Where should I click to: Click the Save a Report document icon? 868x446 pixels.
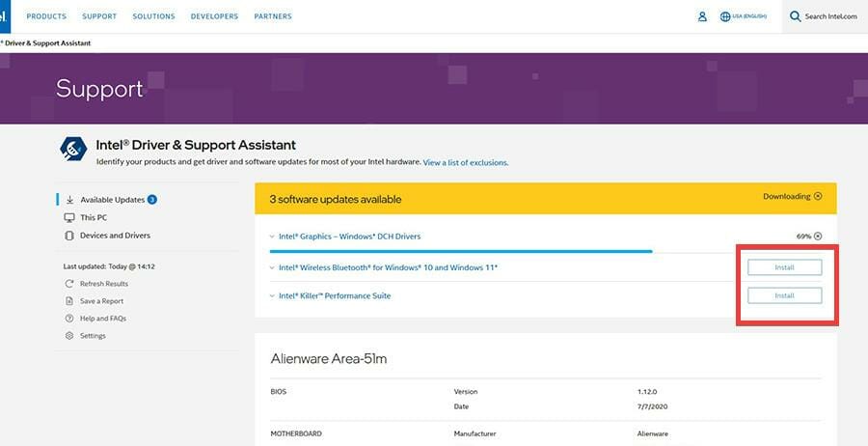point(69,301)
